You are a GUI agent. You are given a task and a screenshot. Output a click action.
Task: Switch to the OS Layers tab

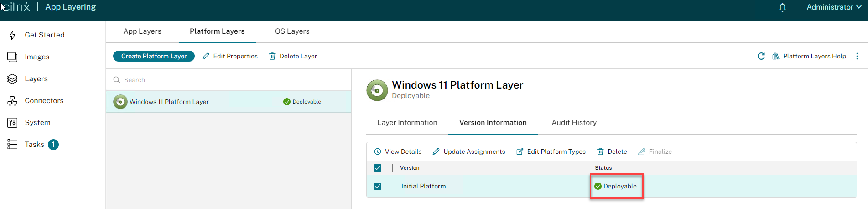[292, 31]
